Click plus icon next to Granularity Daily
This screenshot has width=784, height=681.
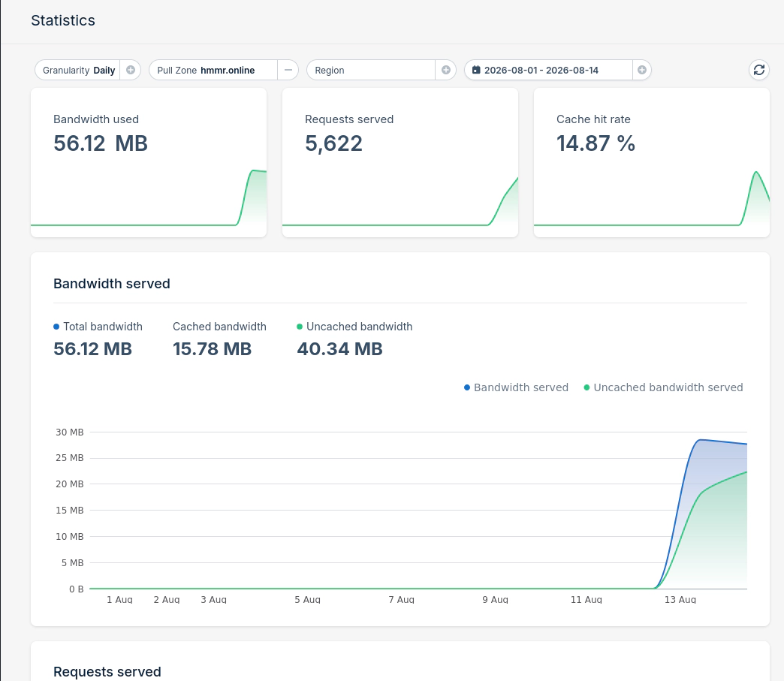(x=131, y=70)
